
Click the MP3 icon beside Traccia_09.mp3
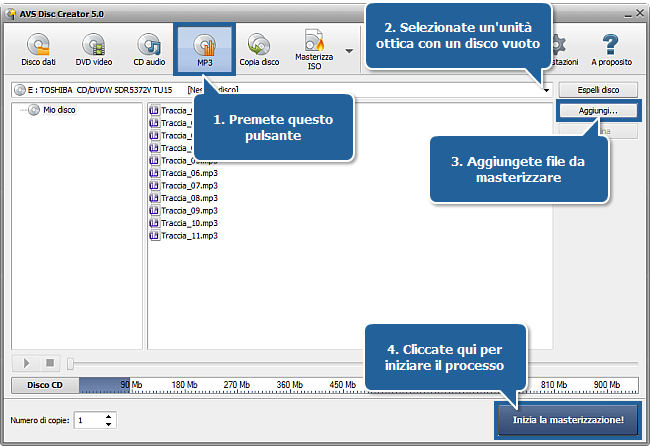click(x=154, y=210)
